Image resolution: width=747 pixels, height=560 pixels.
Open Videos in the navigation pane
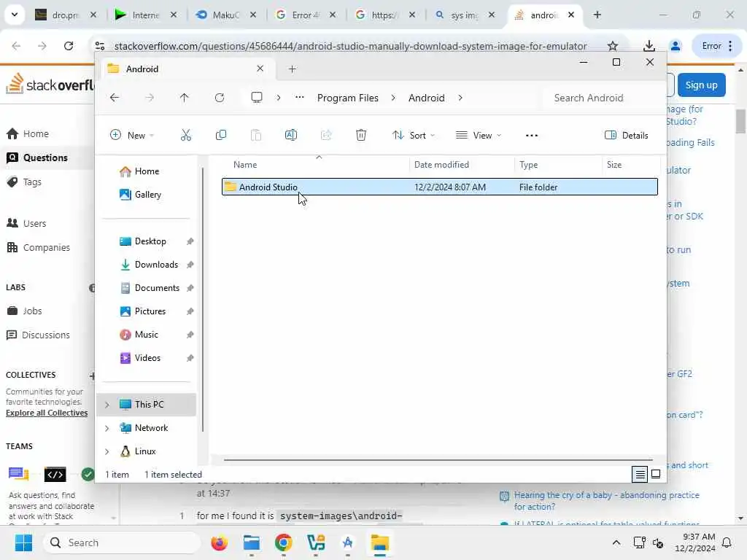coord(146,358)
